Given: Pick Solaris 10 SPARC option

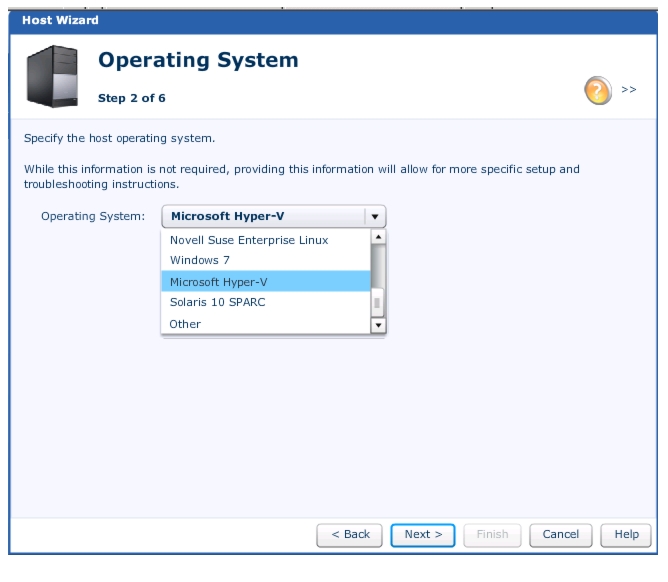Looking at the screenshot, I should 265,302.
